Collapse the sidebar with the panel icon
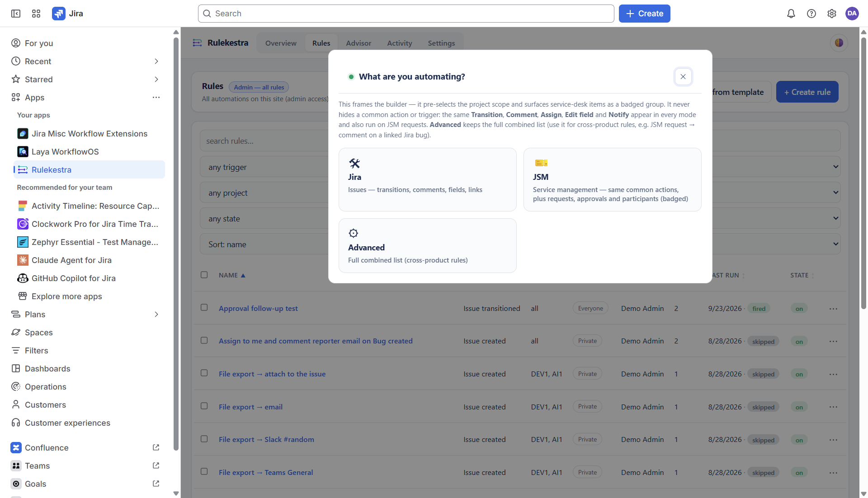Screen dimensions: 868x498 16,14
